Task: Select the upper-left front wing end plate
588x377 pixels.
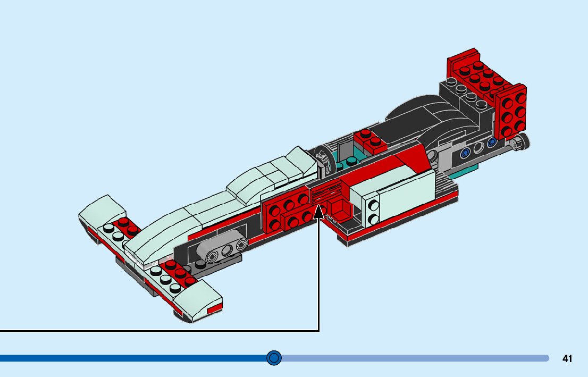Action: pyautogui.click(x=101, y=212)
